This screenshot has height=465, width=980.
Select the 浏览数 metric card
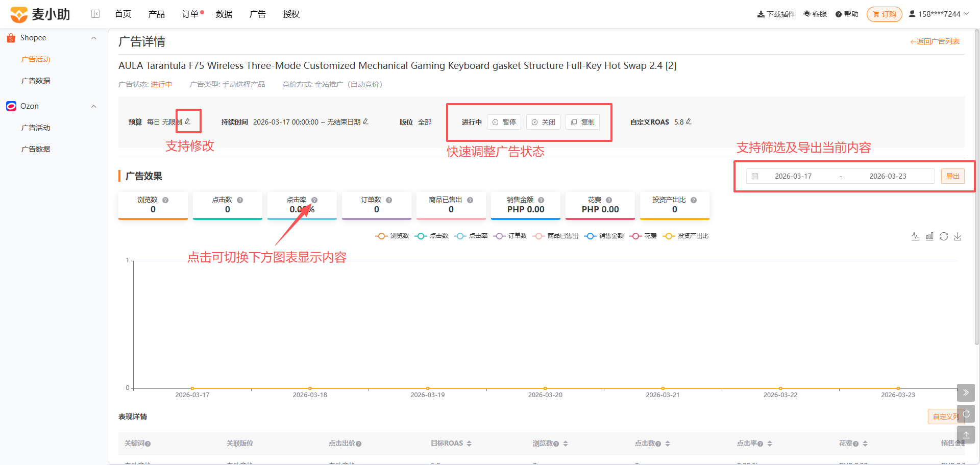click(153, 205)
